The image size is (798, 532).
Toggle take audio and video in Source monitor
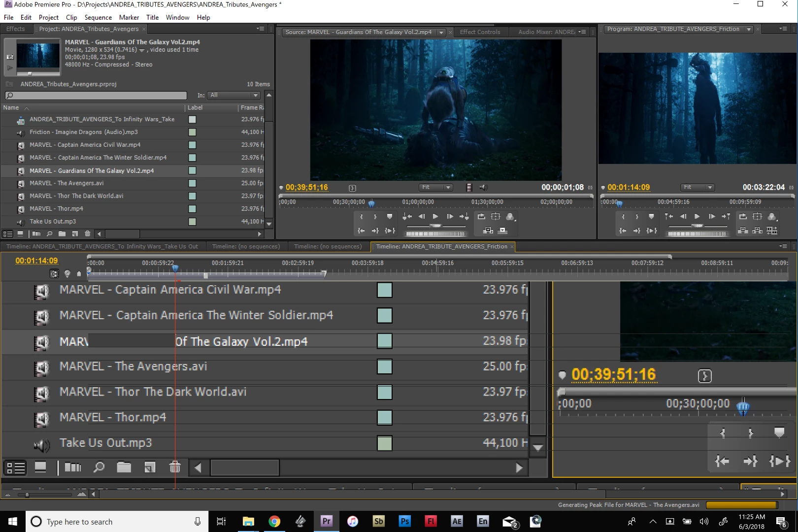click(469, 187)
